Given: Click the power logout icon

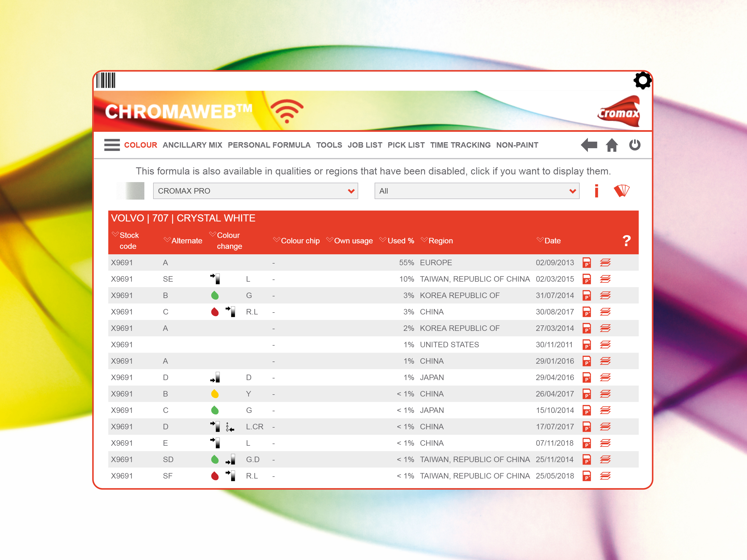Looking at the screenshot, I should click(x=635, y=145).
